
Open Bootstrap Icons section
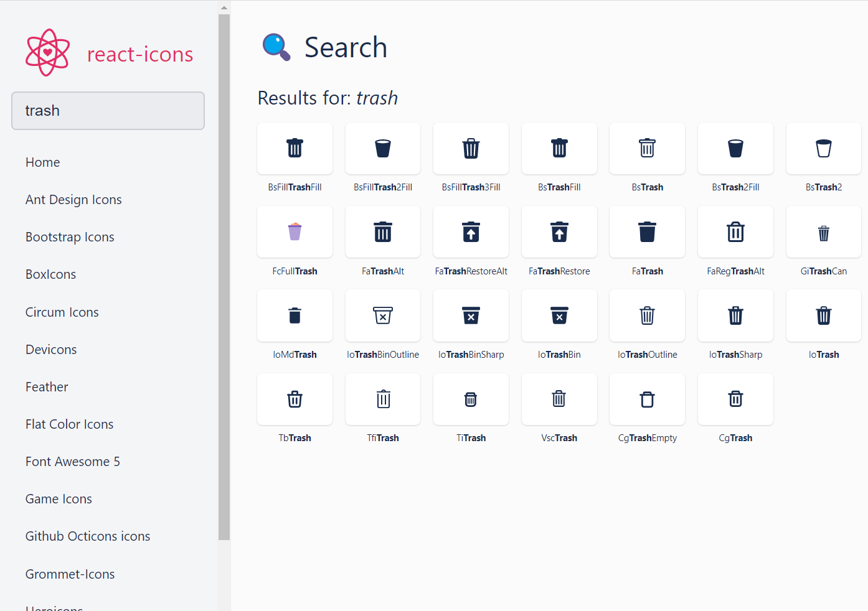click(x=70, y=237)
